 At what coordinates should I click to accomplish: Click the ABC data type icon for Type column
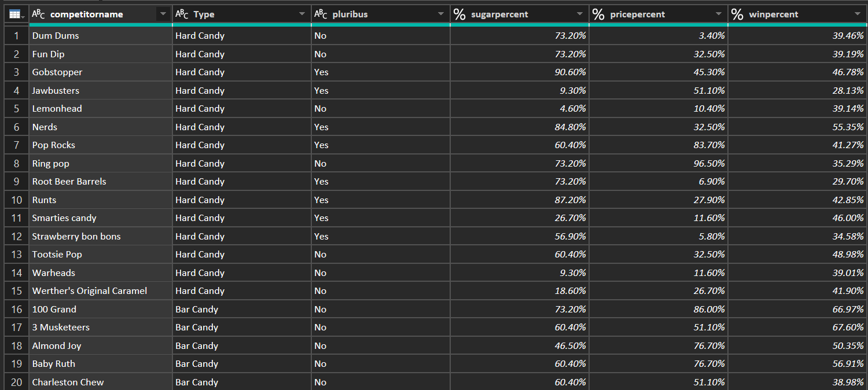click(x=182, y=14)
